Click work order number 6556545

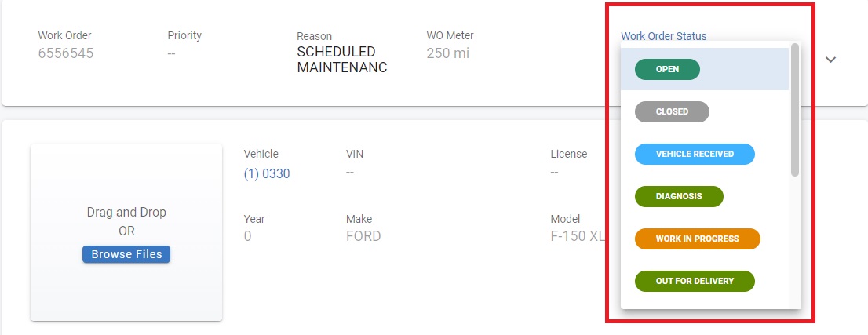pos(66,53)
